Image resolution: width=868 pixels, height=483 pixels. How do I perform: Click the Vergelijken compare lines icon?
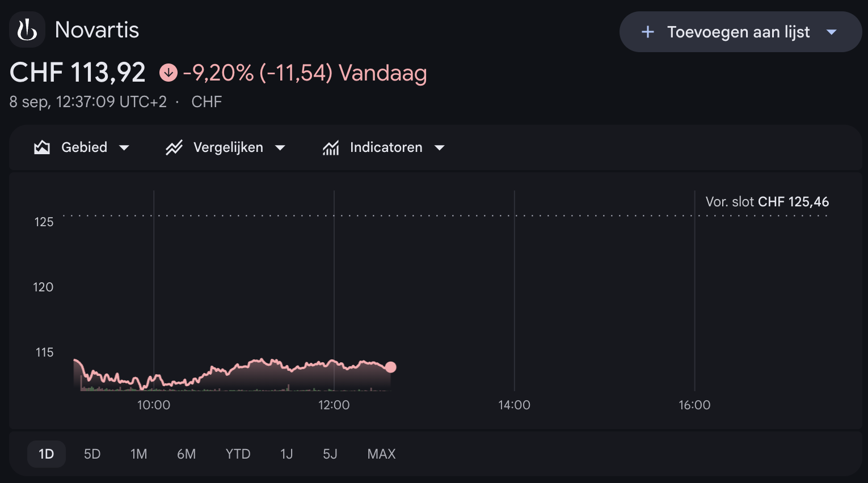tap(174, 147)
